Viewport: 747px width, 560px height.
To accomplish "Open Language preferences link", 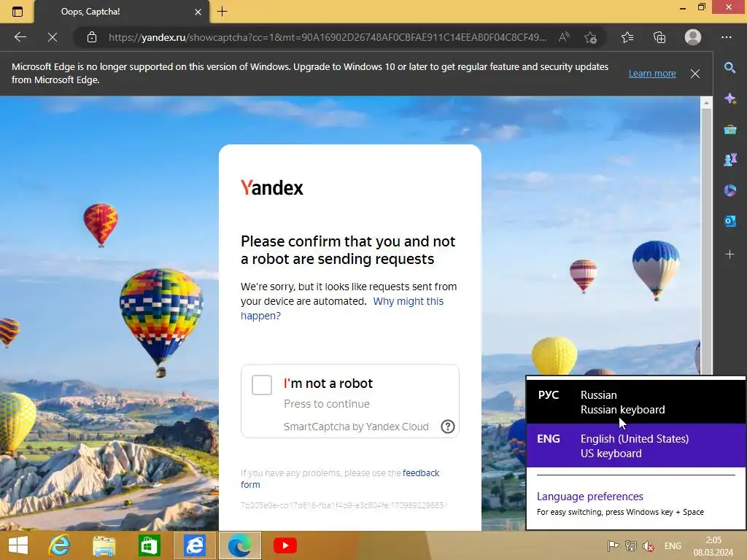I will pos(589,496).
